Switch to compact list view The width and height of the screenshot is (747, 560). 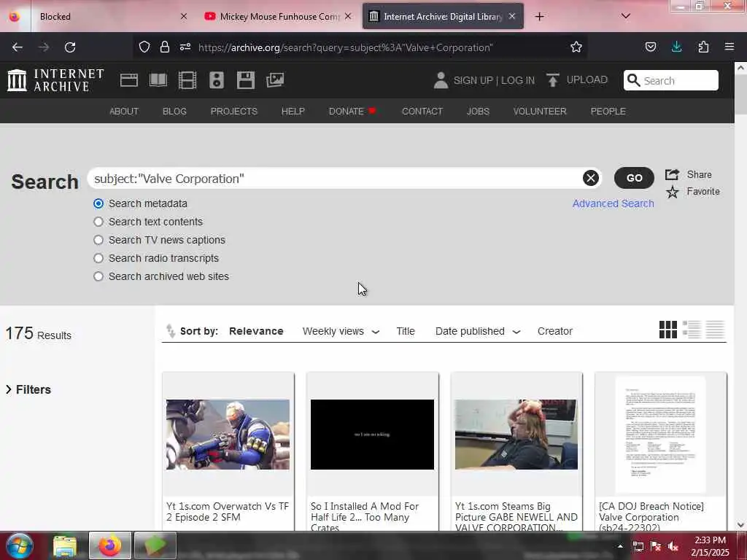click(x=715, y=330)
